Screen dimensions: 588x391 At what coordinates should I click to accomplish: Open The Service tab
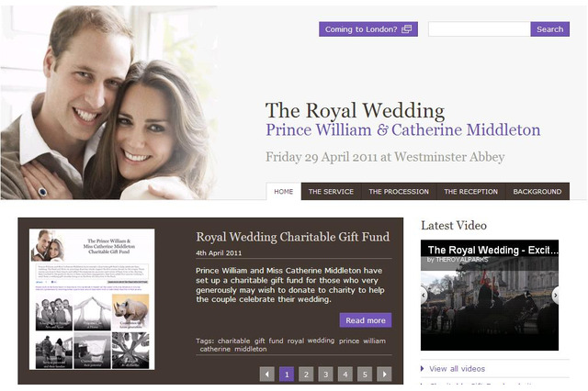click(331, 192)
